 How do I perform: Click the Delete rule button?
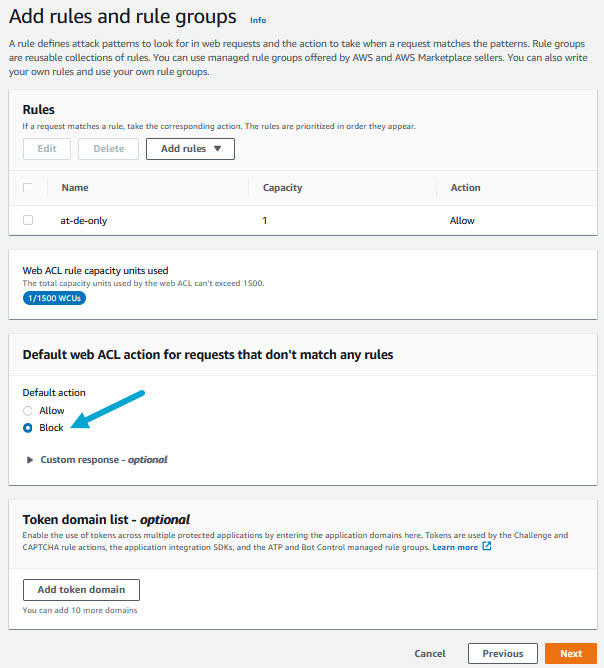(x=109, y=149)
